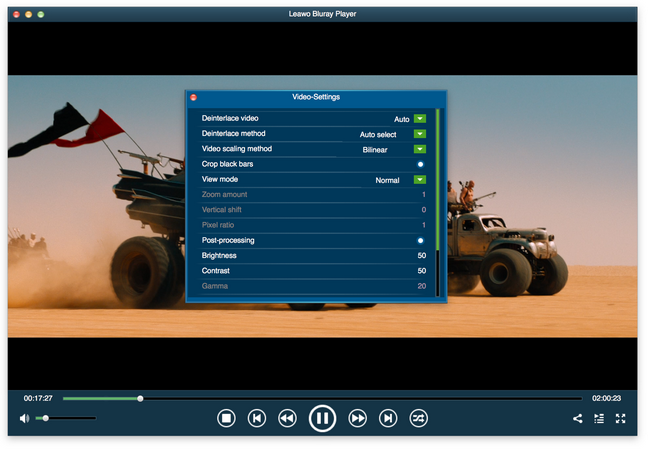Open Deinterlace video dropdown

pyautogui.click(x=420, y=119)
